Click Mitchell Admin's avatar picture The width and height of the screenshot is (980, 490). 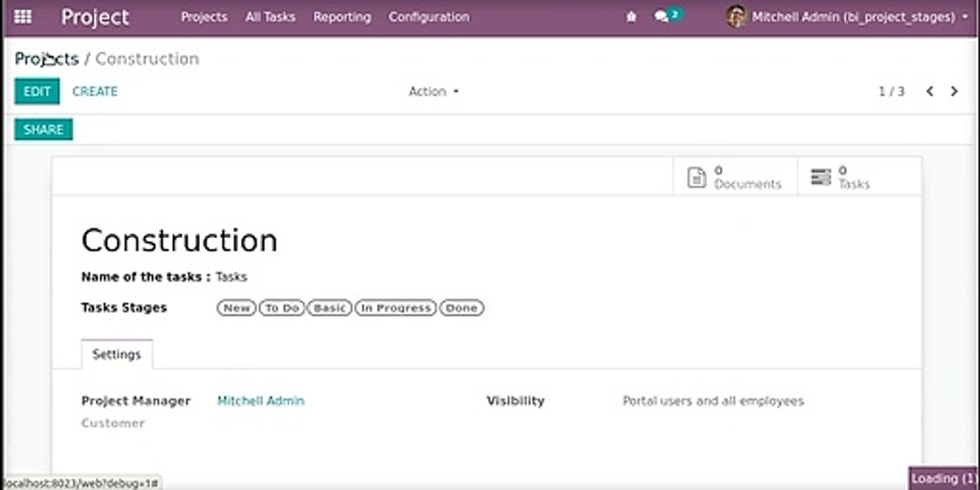736,17
